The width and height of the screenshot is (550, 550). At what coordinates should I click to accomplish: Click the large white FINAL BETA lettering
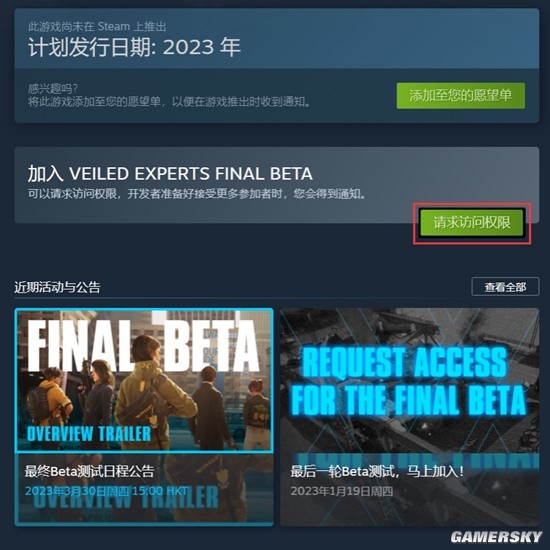click(143, 346)
